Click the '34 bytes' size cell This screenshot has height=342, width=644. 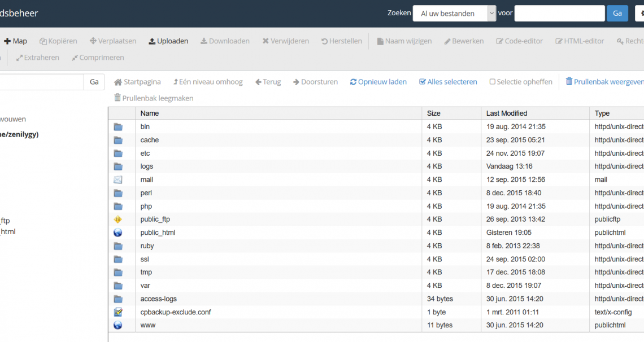point(440,299)
